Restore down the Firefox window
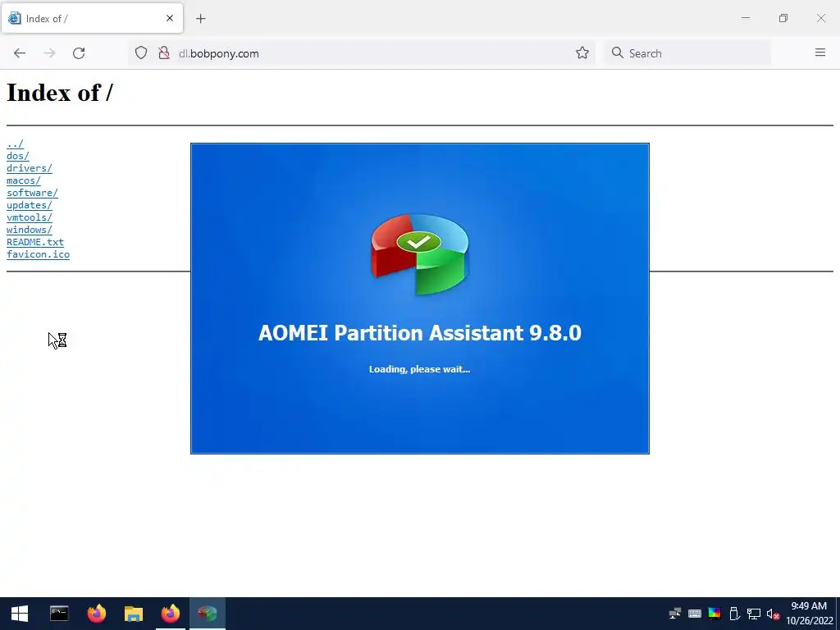The height and width of the screenshot is (630, 840). pos(783,18)
